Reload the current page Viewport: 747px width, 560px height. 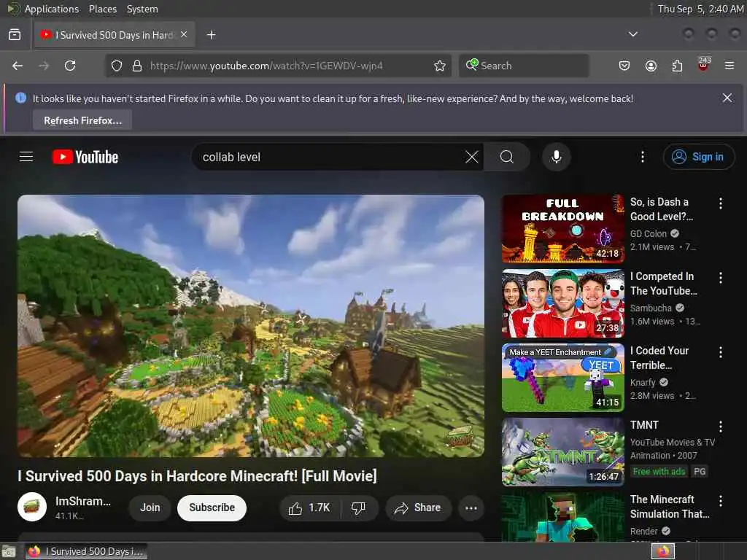[70, 66]
